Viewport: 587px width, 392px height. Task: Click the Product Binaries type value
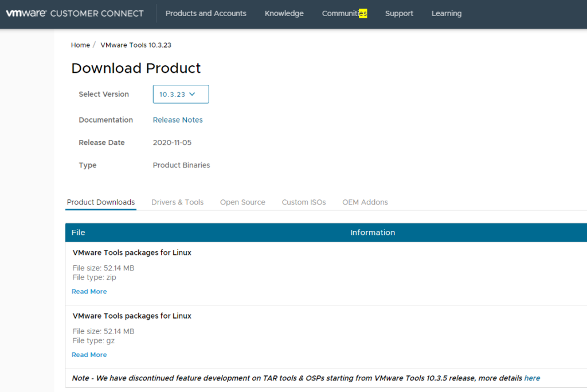tap(181, 165)
